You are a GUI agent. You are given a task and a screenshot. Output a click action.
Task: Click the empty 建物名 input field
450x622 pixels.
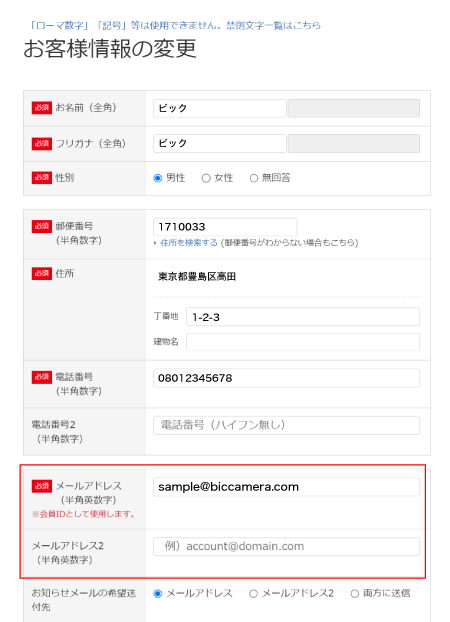coord(303,342)
